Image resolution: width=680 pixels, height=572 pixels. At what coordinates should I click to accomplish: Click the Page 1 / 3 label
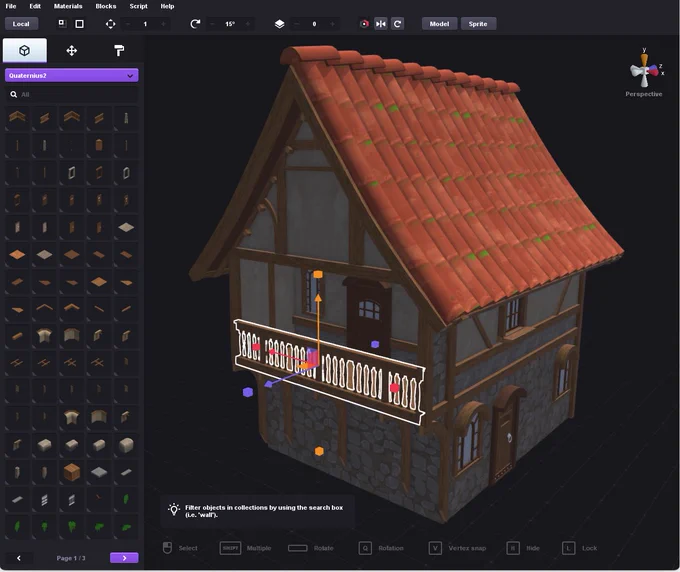[x=71, y=558]
